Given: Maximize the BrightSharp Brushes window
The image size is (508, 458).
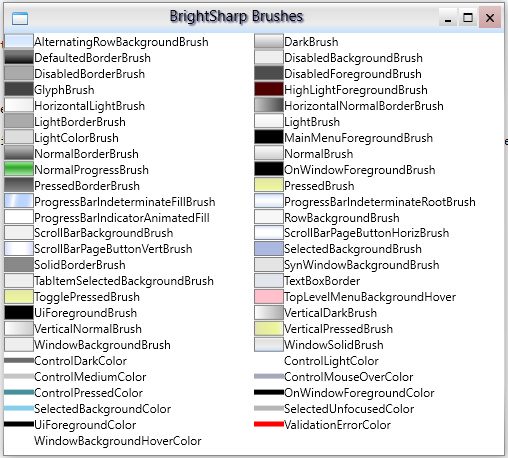Looking at the screenshot, I should pos(468,17).
